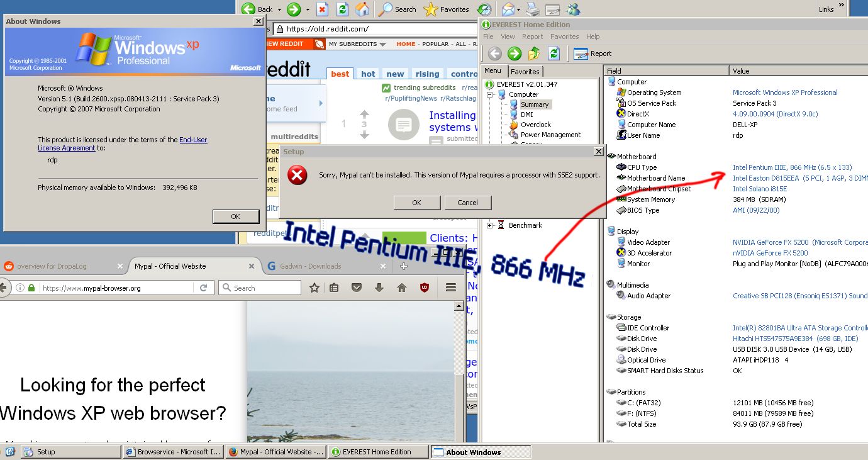Click the IE Print toolbar icon
Viewport: 868px width, 460px height.
click(532, 9)
